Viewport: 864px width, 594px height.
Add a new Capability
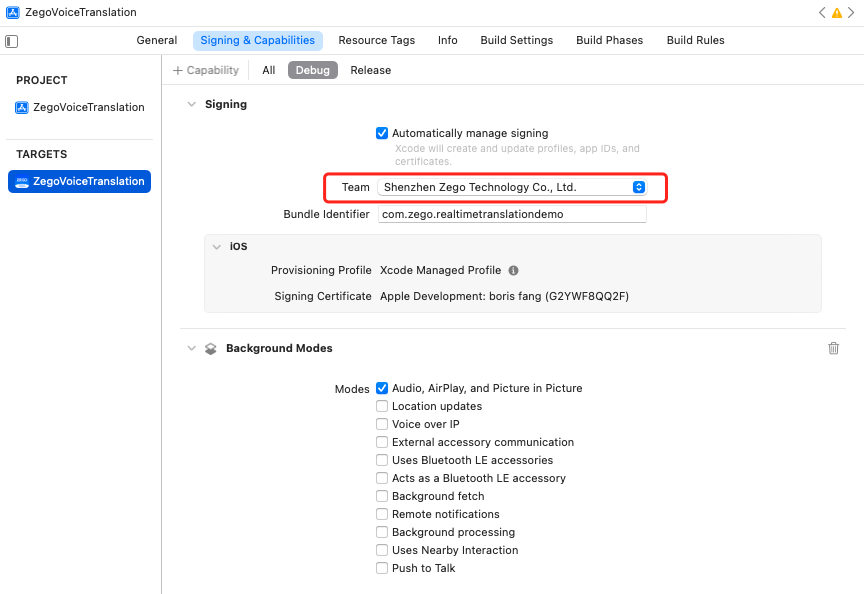tap(206, 71)
